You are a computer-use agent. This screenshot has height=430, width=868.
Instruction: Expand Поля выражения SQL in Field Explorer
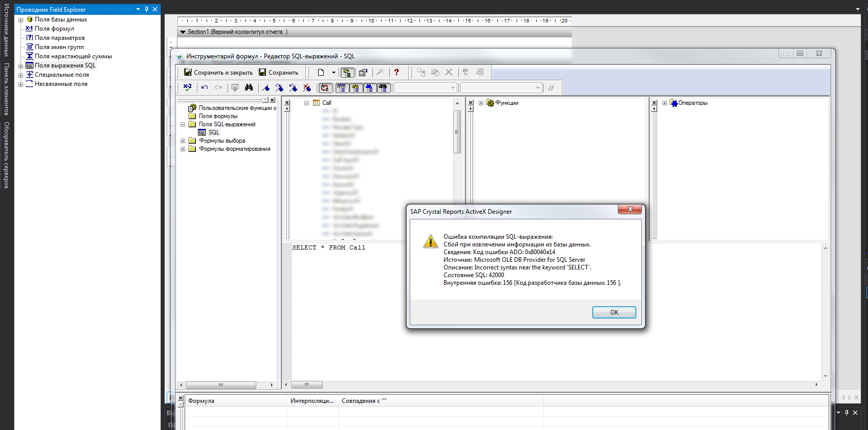click(21, 66)
